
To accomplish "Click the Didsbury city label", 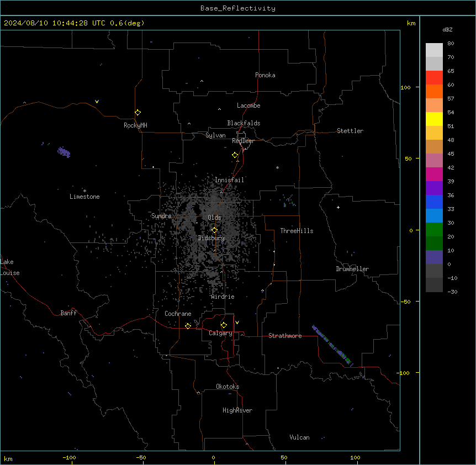I will coord(211,238).
